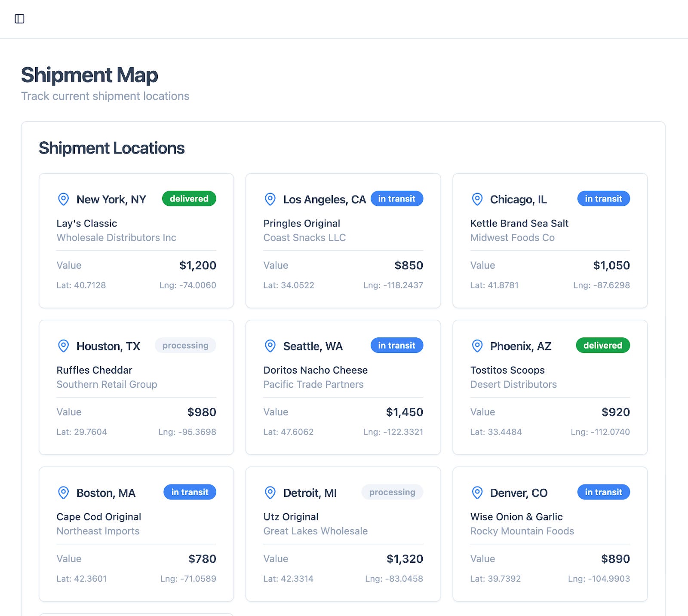The width and height of the screenshot is (688, 616).
Task: Click the map pin icon for Denver, CO
Action: click(x=477, y=493)
